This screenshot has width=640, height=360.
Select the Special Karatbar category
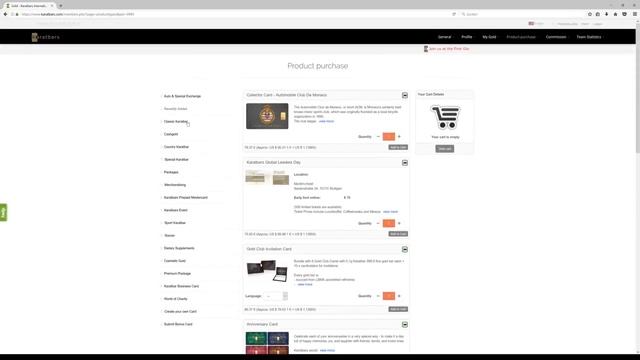coord(176,160)
